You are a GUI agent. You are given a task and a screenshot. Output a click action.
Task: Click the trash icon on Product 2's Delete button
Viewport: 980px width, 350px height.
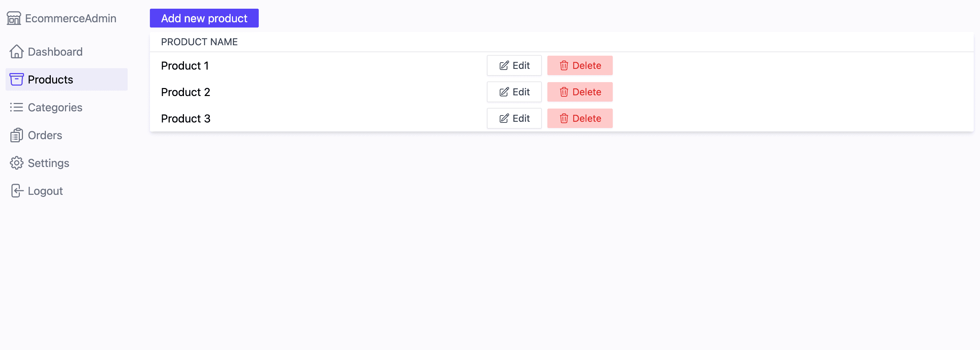(x=564, y=92)
